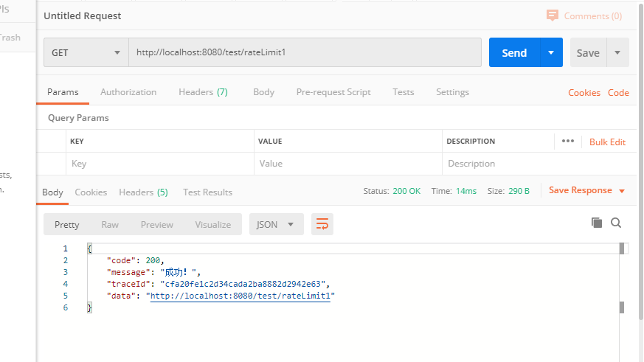Click the KEY column header
Screen dimensions: 644x362
tap(77, 142)
